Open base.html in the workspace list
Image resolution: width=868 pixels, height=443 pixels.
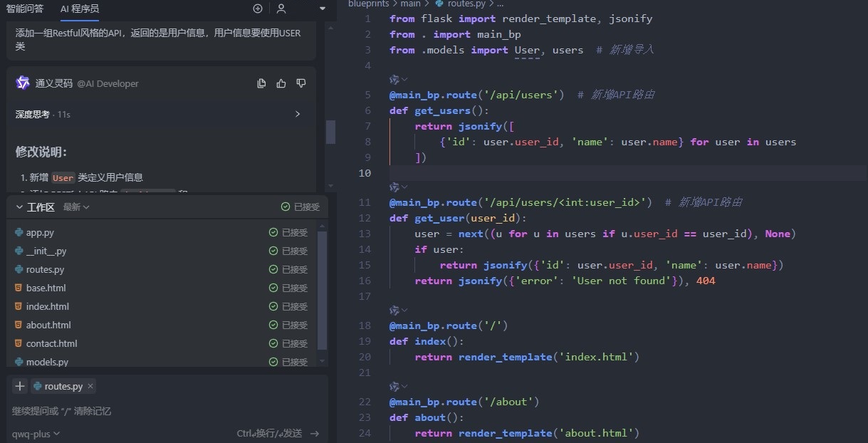coord(46,288)
